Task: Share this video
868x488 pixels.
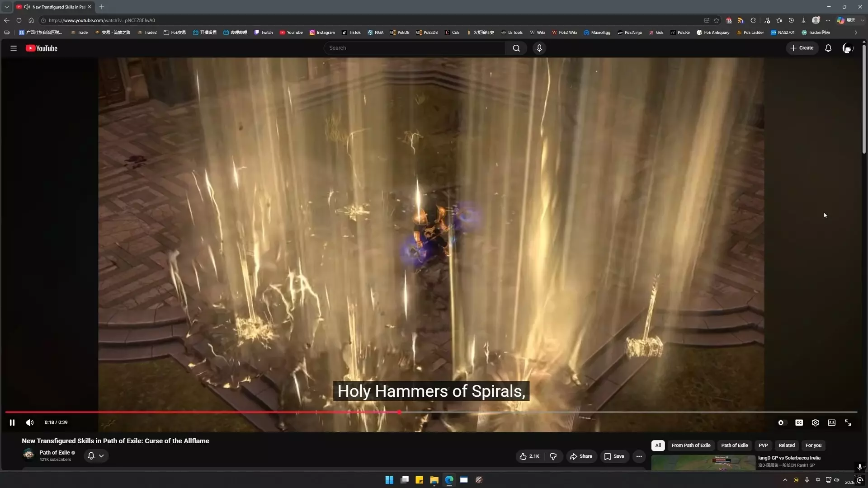Action: coord(581,456)
